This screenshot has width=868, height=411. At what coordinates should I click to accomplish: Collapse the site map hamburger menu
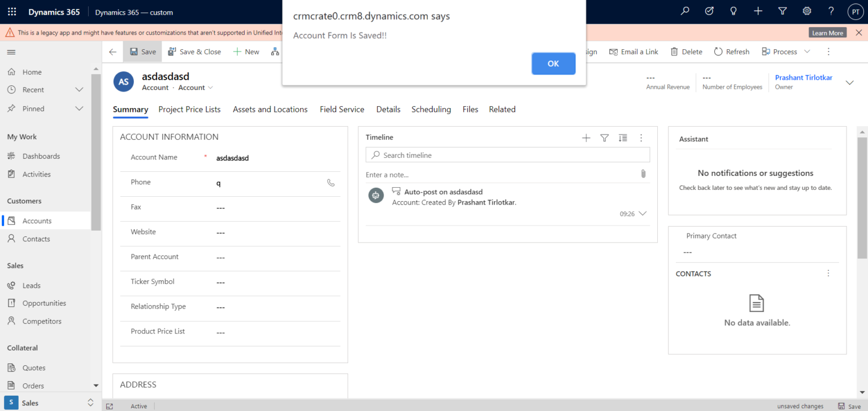[x=11, y=52]
